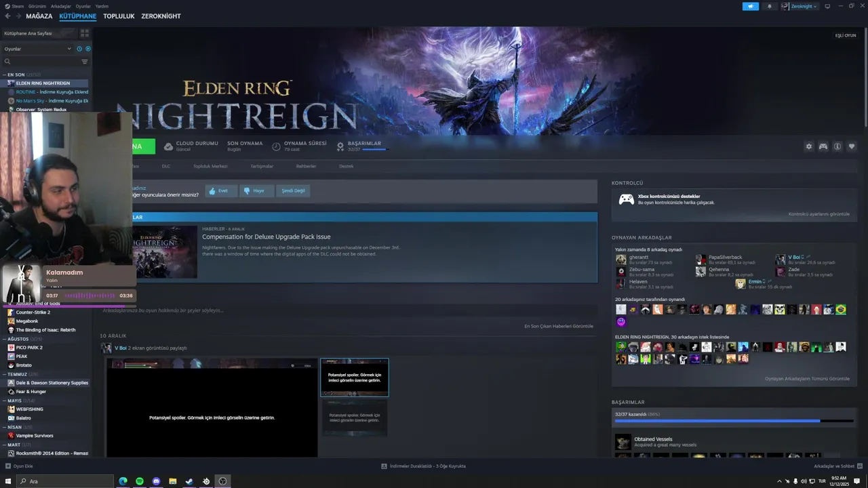The width and height of the screenshot is (868, 488).
Task: Open the Nightreign news thumbnail
Action: tap(163, 251)
